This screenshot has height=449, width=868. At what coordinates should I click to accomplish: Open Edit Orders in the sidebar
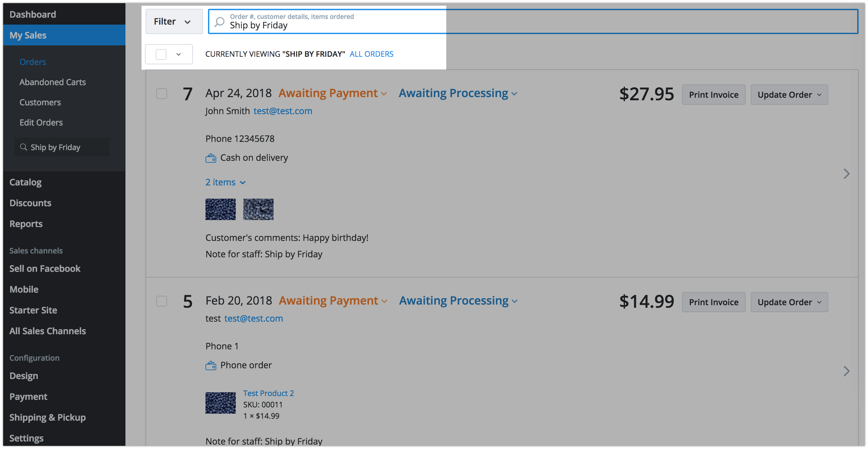(x=41, y=123)
